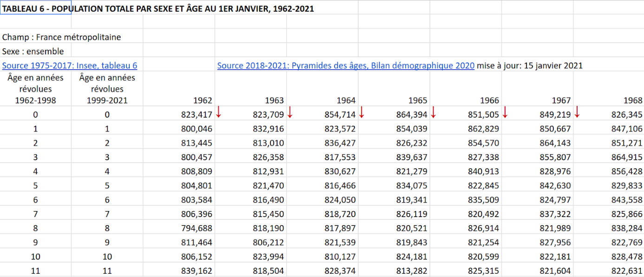The image size is (644, 277).
Task: Click the cell with value 864,394
Action: tap(394, 114)
